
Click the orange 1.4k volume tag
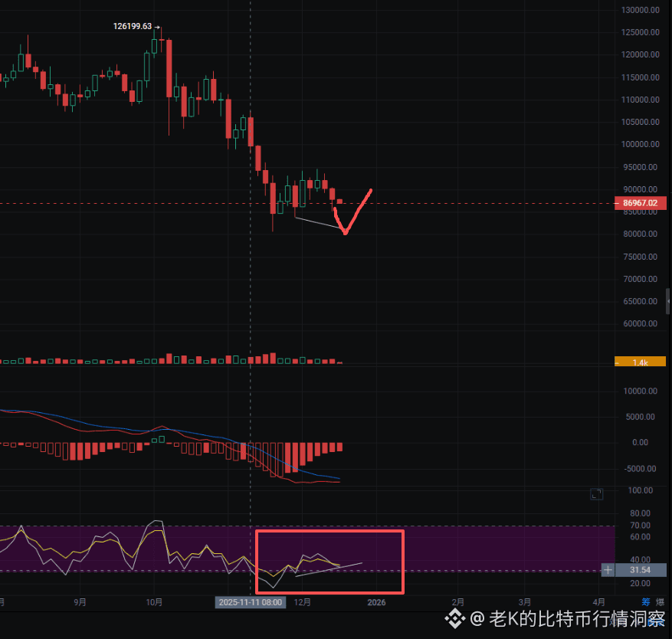coord(641,362)
